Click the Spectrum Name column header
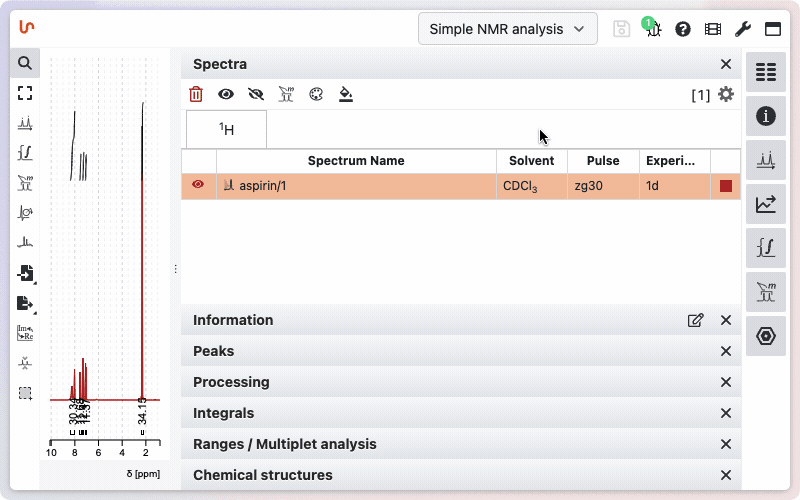800x500 pixels. tap(356, 160)
